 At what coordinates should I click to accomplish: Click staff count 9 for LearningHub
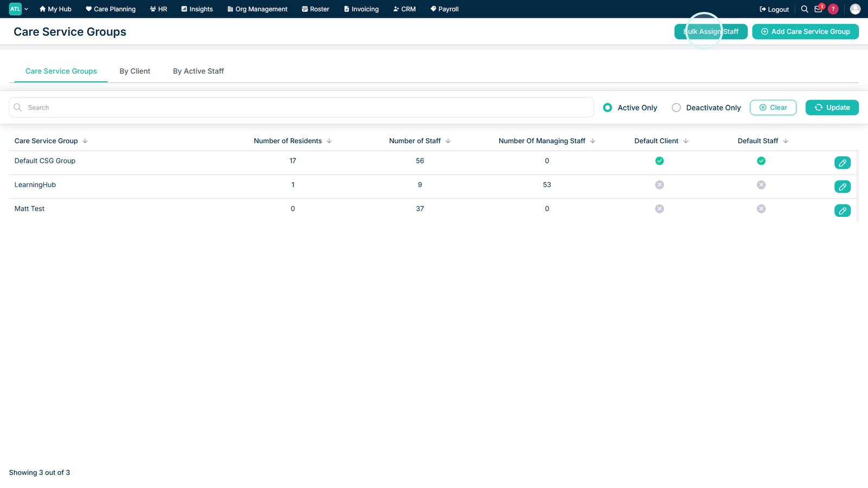pos(420,185)
